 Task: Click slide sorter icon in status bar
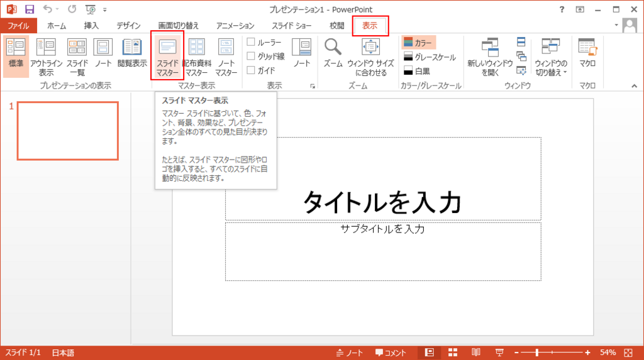[x=453, y=352]
